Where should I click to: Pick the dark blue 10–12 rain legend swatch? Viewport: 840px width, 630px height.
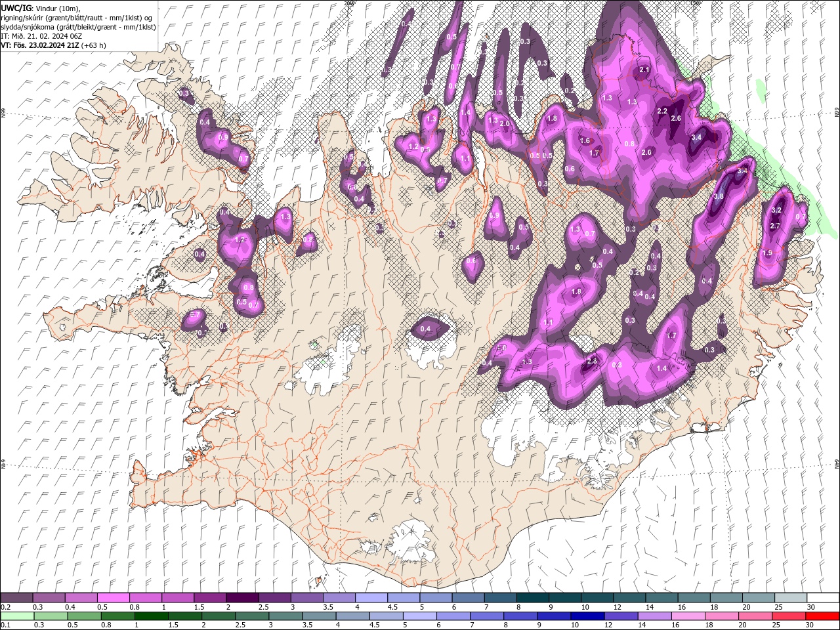[588, 616]
